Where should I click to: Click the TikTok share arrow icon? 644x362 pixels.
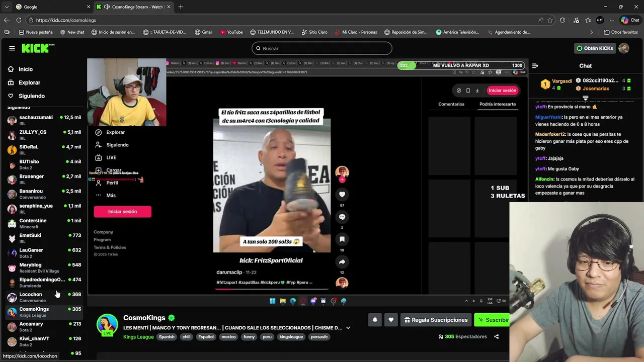tap(342, 261)
